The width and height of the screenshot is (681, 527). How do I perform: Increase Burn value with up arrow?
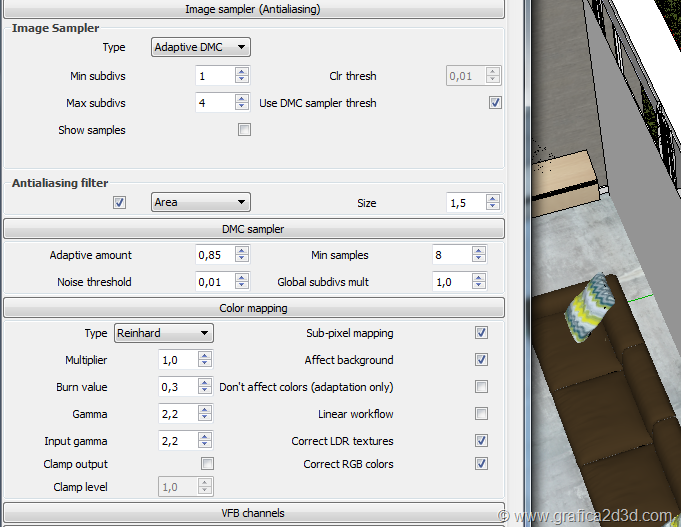tap(205, 383)
